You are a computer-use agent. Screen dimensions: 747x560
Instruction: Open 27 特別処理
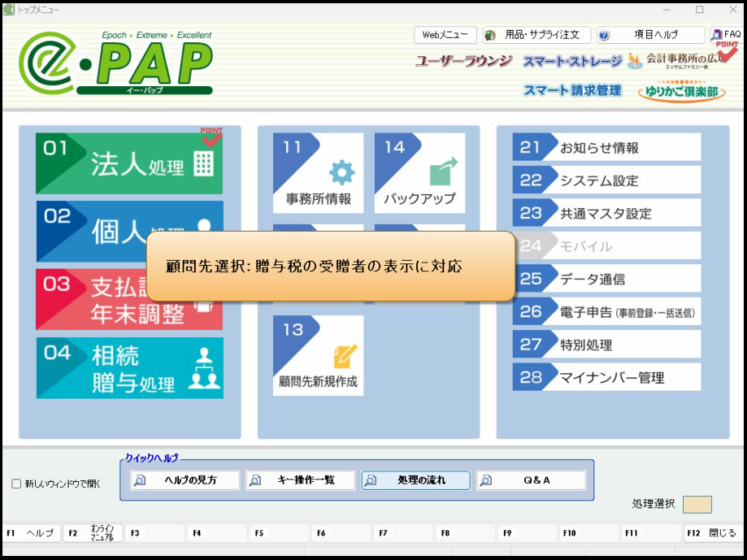[606, 345]
